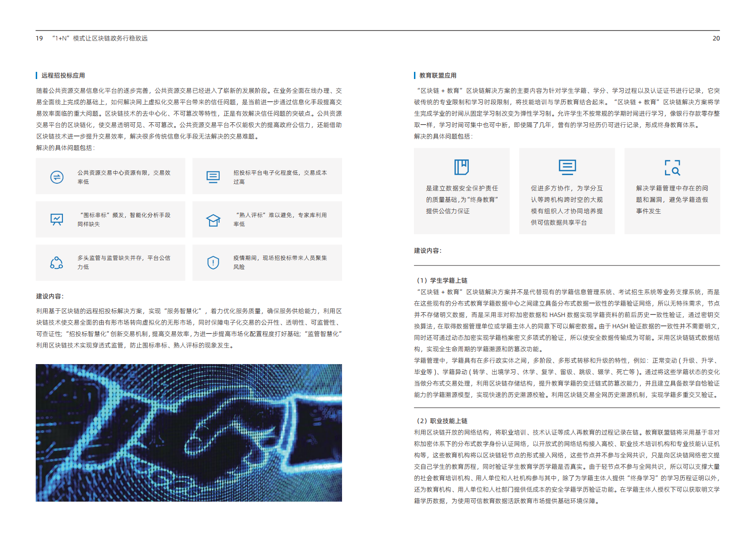Image resolution: width=756 pixels, height=534 pixels.
Task: Click page number 20 in header
Action: [716, 39]
